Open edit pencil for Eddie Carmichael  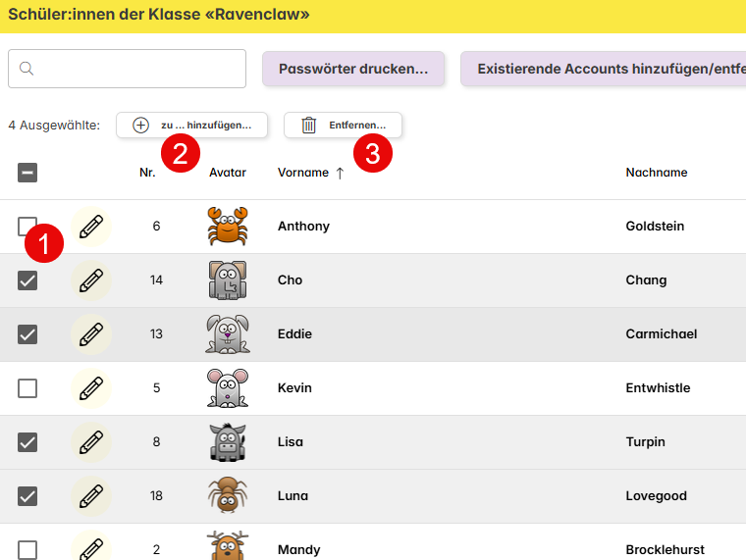click(x=90, y=334)
